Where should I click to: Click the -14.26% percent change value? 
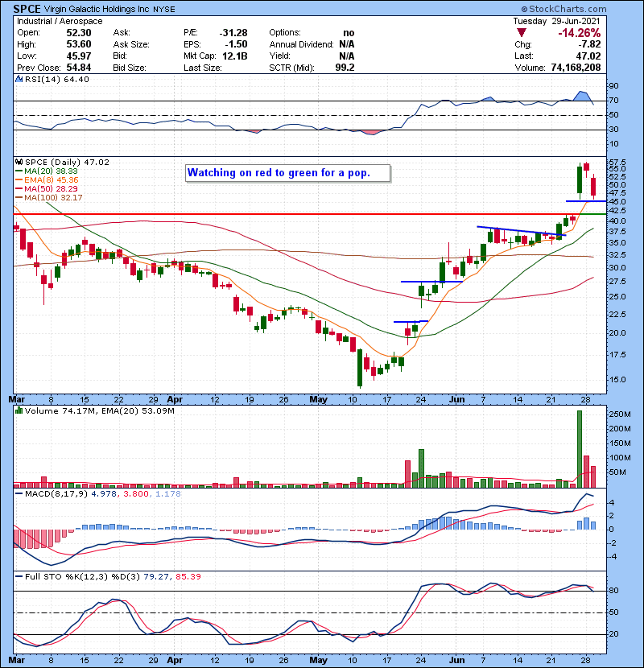pos(580,33)
